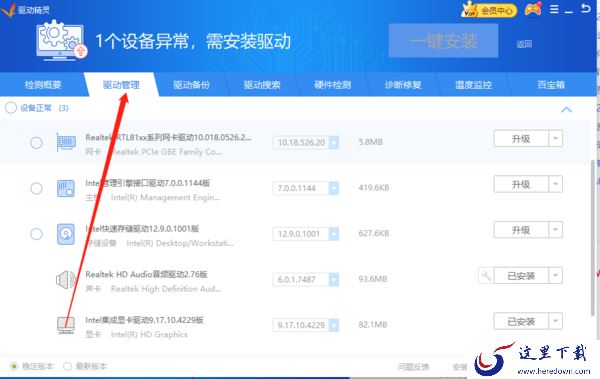
Task: Switch to the 硬件检测 tab
Action: click(333, 85)
